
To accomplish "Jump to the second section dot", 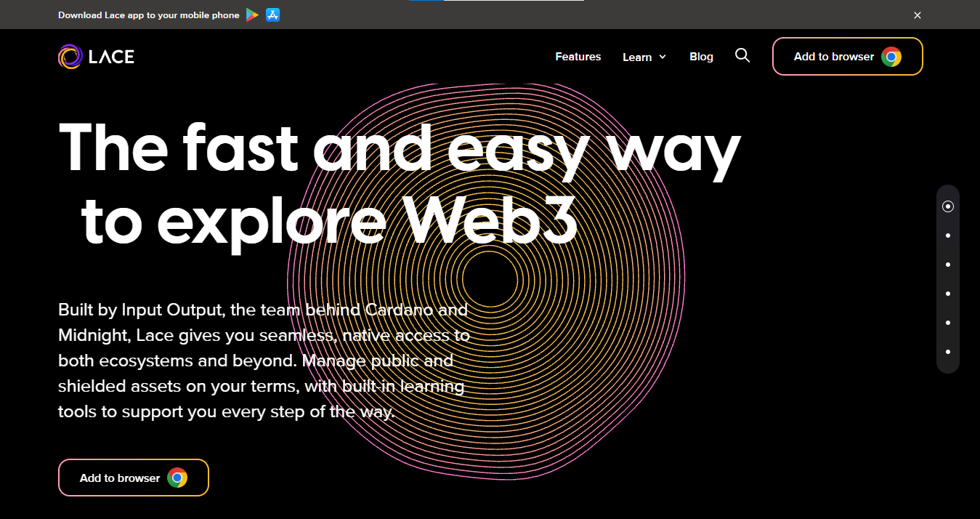I will click(x=948, y=236).
